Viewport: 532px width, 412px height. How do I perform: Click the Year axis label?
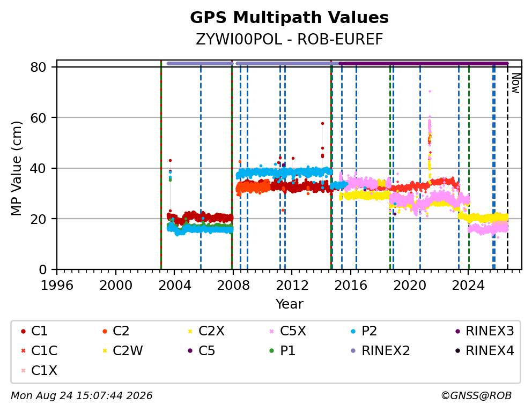pos(289,304)
